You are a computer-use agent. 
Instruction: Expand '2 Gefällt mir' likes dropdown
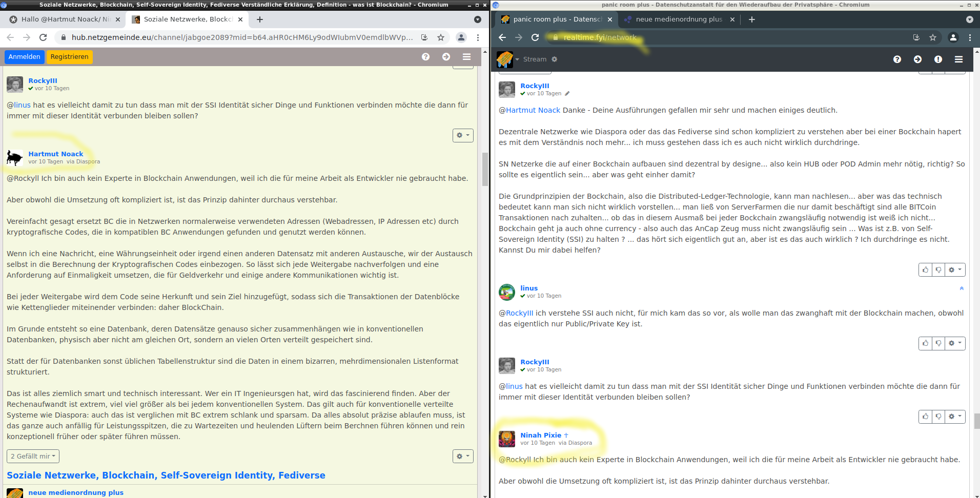tap(33, 456)
